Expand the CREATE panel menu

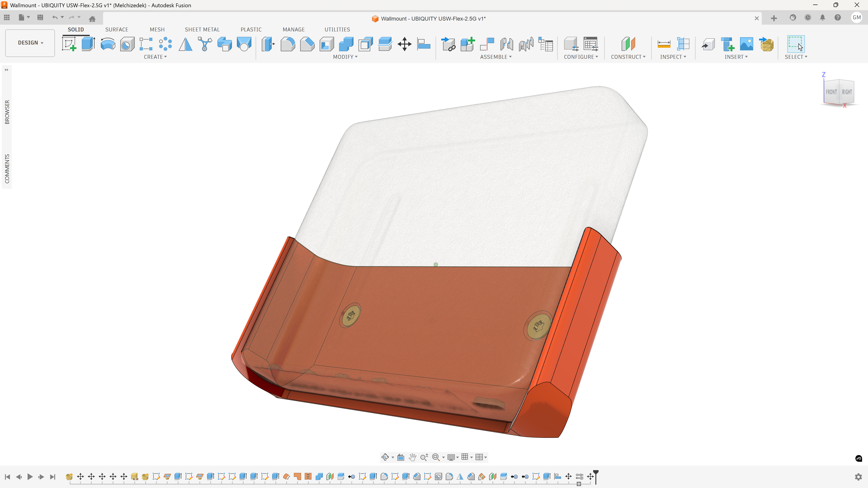[x=155, y=57]
